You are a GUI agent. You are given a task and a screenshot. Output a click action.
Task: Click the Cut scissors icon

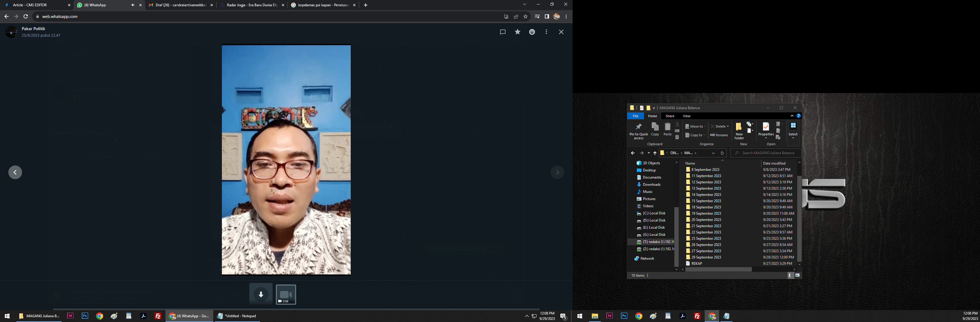click(x=677, y=124)
